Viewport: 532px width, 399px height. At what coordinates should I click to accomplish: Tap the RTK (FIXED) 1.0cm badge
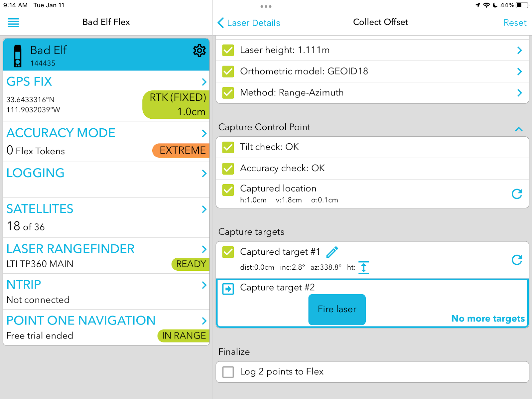176,104
